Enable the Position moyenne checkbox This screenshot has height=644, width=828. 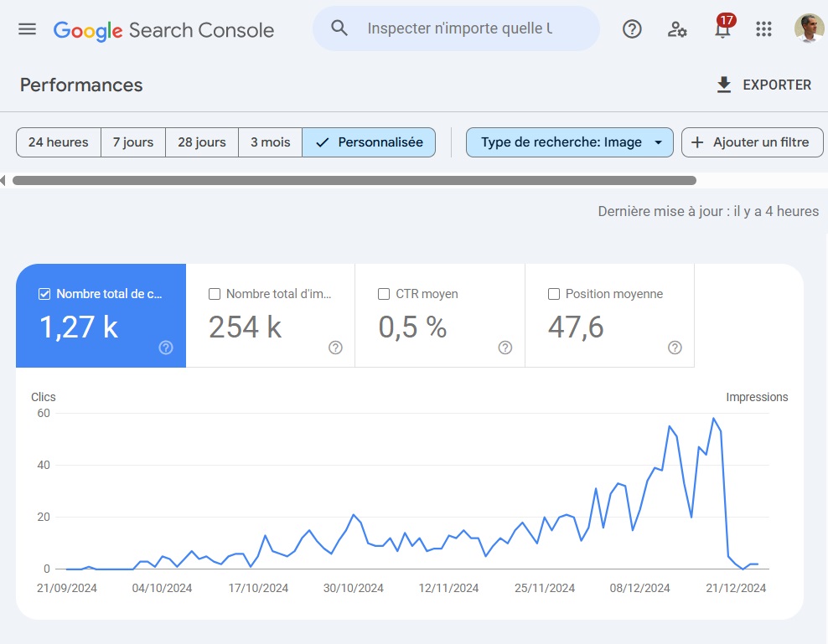click(x=554, y=294)
